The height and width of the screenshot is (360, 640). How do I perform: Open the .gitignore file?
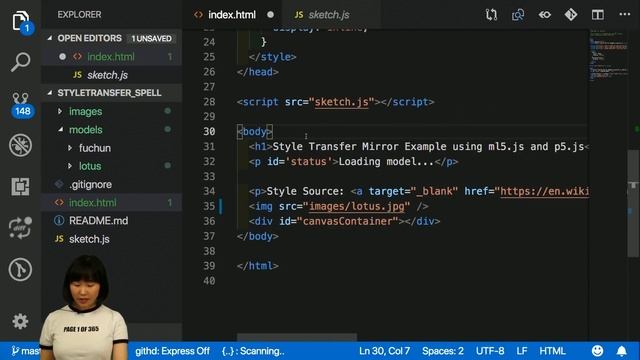coord(90,184)
